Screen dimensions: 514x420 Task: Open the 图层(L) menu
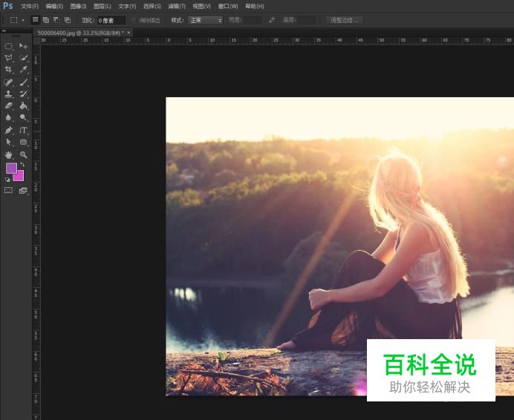103,6
